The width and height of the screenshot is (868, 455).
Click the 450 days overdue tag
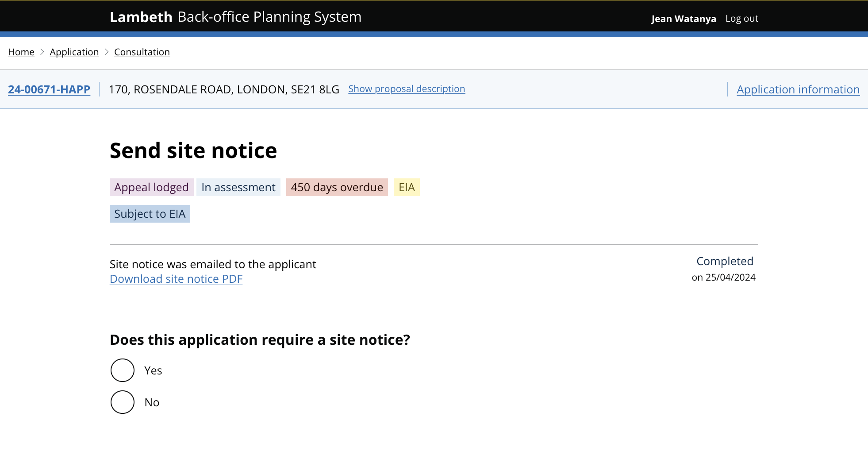click(337, 187)
